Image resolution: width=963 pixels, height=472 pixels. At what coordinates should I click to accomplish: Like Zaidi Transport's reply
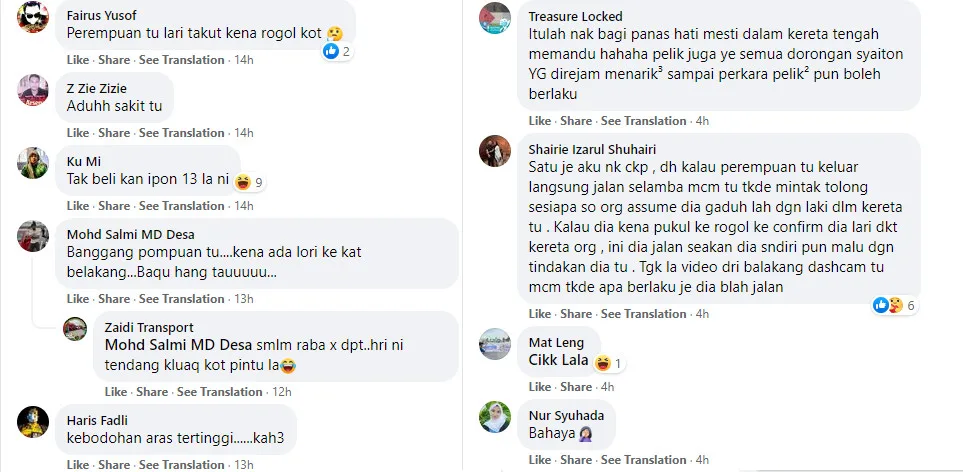click(x=116, y=392)
